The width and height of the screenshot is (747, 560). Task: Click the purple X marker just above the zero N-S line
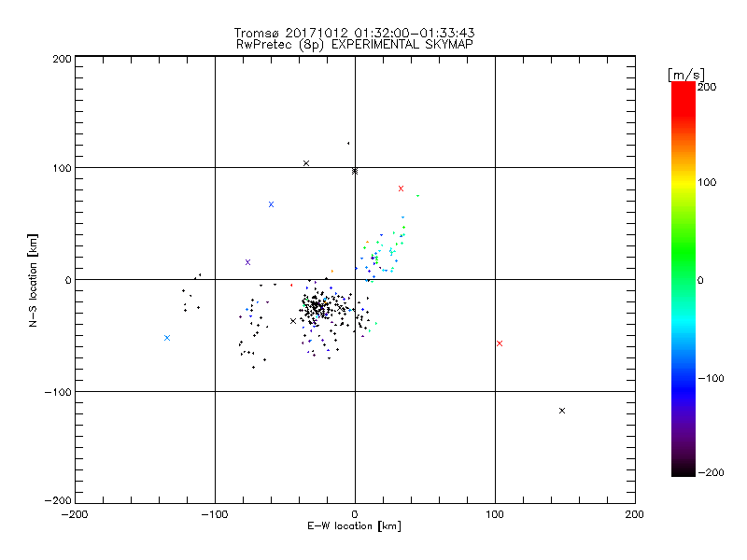click(x=247, y=262)
